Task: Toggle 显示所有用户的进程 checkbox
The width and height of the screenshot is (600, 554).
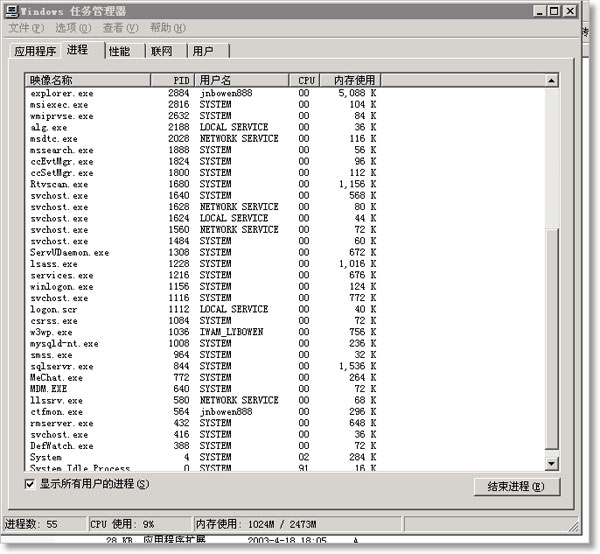Action: pos(29,484)
